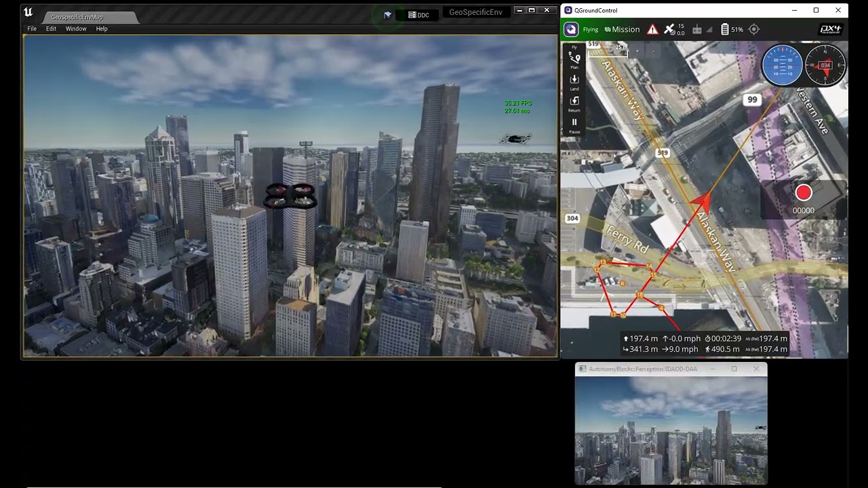Open the battery 51% indicator

point(732,30)
